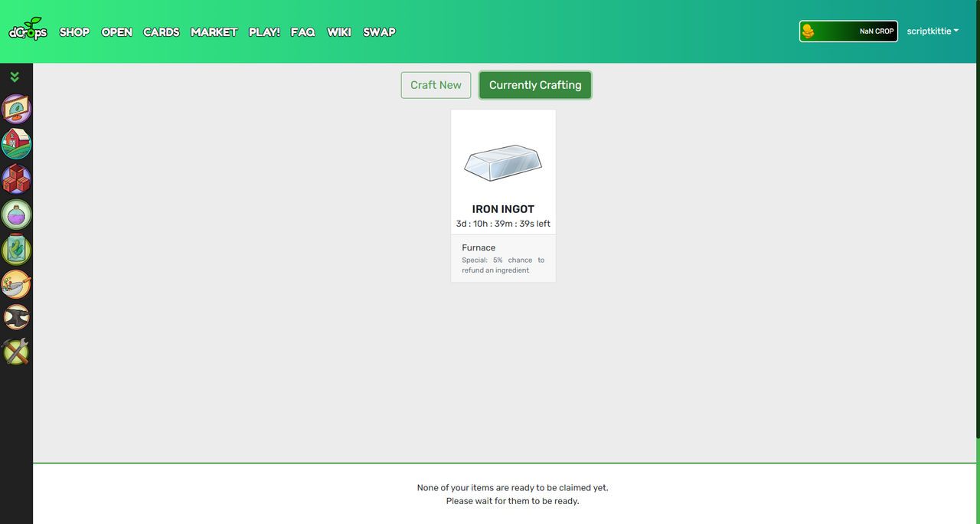Open the scriptkittie account dropdown
The width and height of the screenshot is (980, 524).
(933, 31)
